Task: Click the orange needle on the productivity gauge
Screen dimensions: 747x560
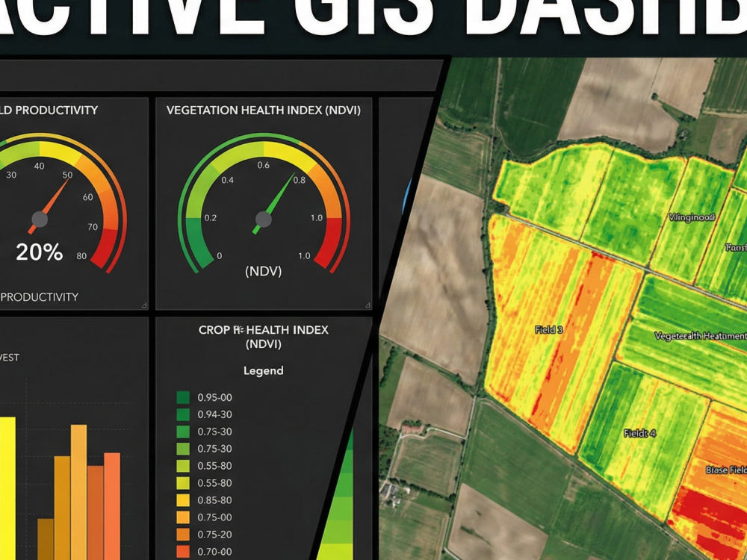Action: (x=49, y=206)
